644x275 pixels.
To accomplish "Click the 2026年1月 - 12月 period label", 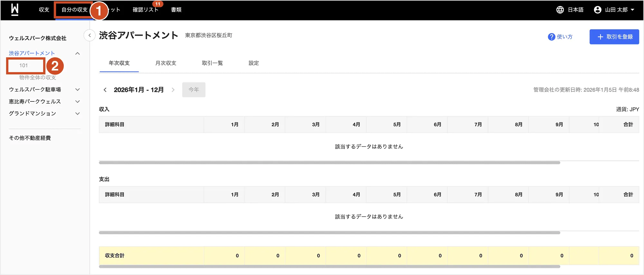I will click(139, 90).
